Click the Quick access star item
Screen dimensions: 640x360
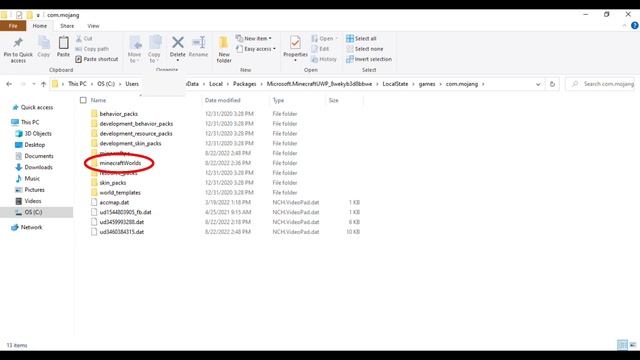pos(33,107)
